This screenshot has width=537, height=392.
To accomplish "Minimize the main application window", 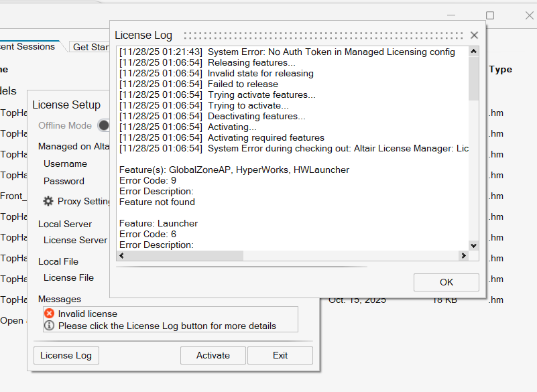I will click(451, 15).
